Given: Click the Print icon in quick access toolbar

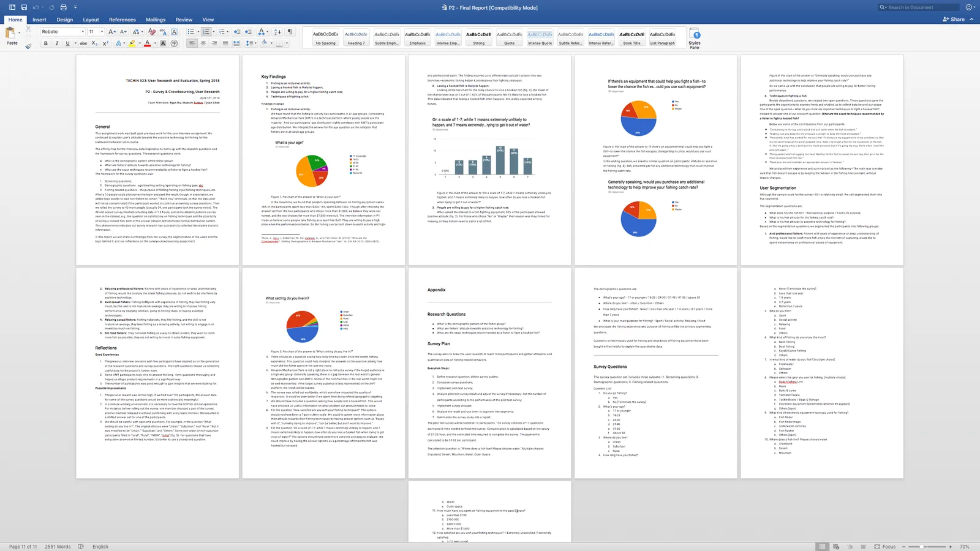Looking at the screenshot, I should click(62, 7).
